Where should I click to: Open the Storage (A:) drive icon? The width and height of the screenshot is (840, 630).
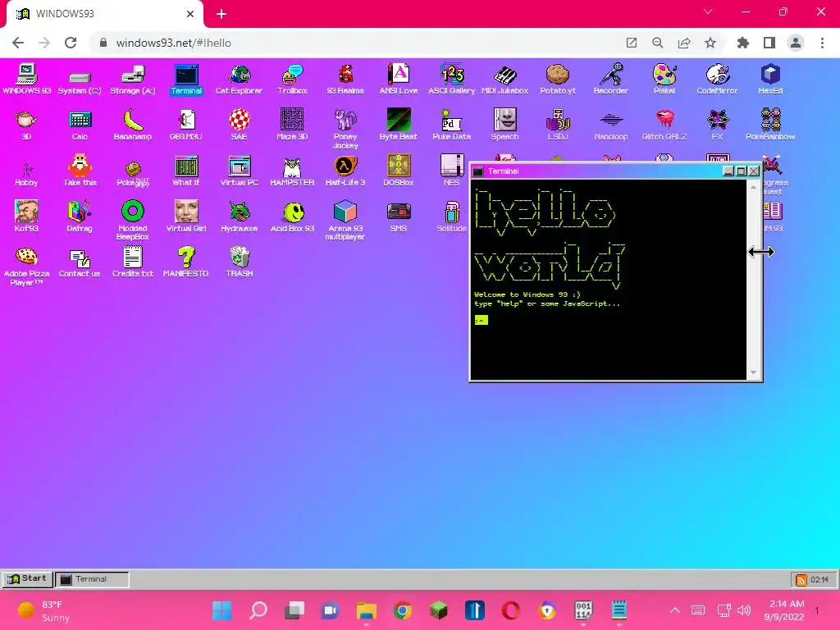[133, 80]
